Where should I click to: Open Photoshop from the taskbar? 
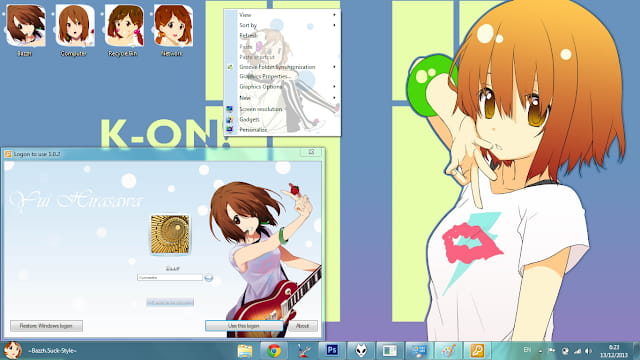pyautogui.click(x=332, y=350)
